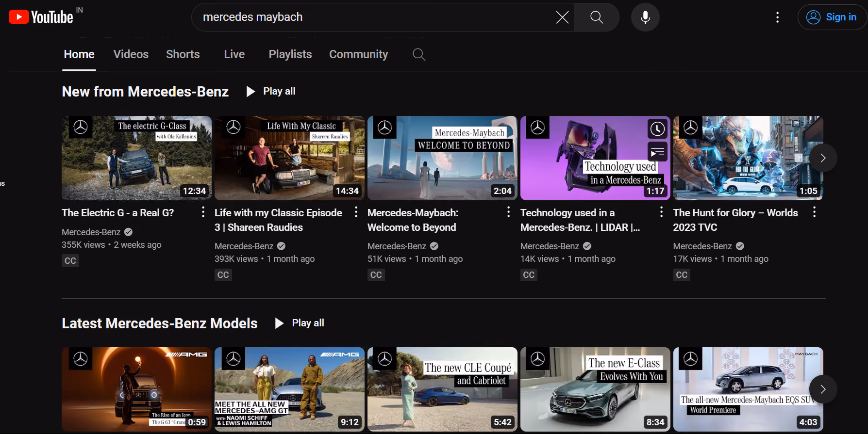868x434 pixels.
Task: Start voice search with microphone
Action: [645, 17]
